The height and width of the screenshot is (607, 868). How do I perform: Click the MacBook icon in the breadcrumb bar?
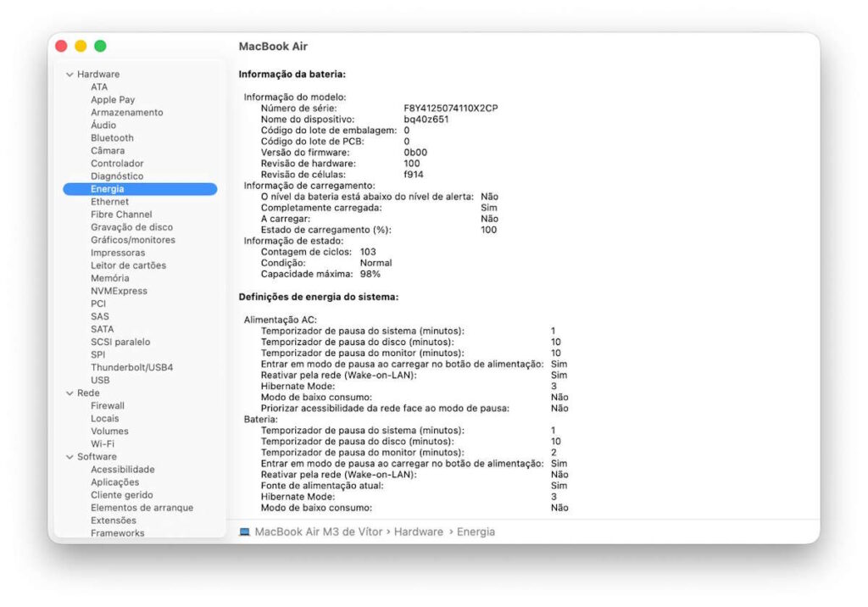pyautogui.click(x=244, y=532)
